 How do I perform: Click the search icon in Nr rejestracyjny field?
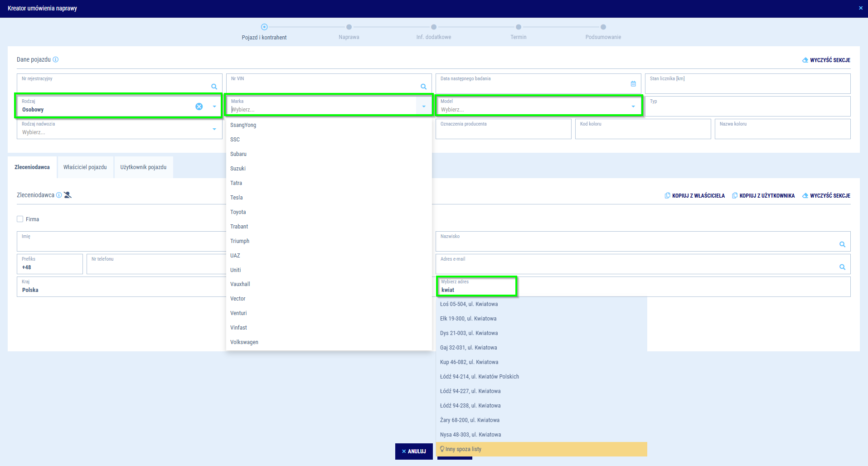pyautogui.click(x=214, y=87)
